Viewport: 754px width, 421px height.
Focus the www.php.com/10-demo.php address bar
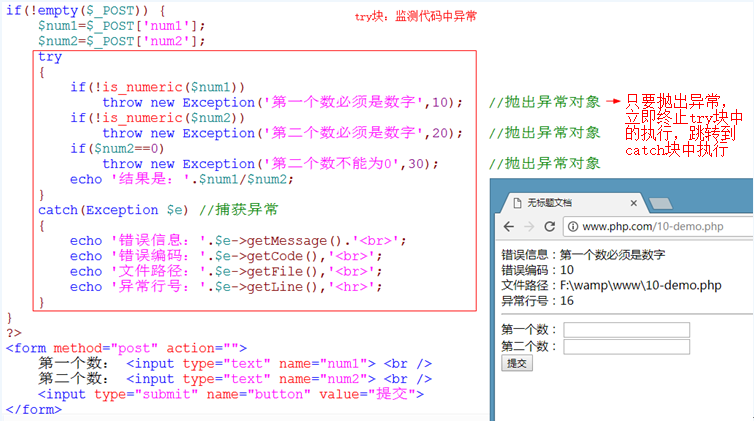650,227
